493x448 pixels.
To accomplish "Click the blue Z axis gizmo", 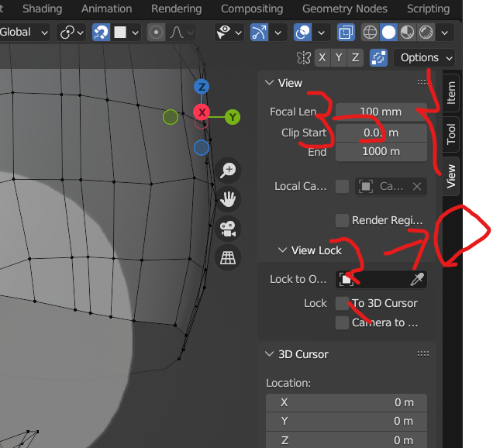I will (202, 87).
